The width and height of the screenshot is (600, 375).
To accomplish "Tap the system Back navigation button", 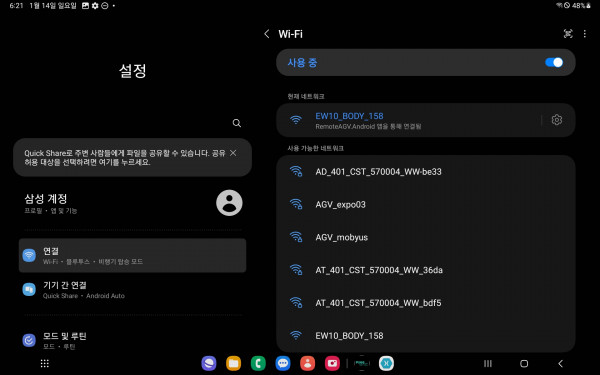I will click(561, 364).
